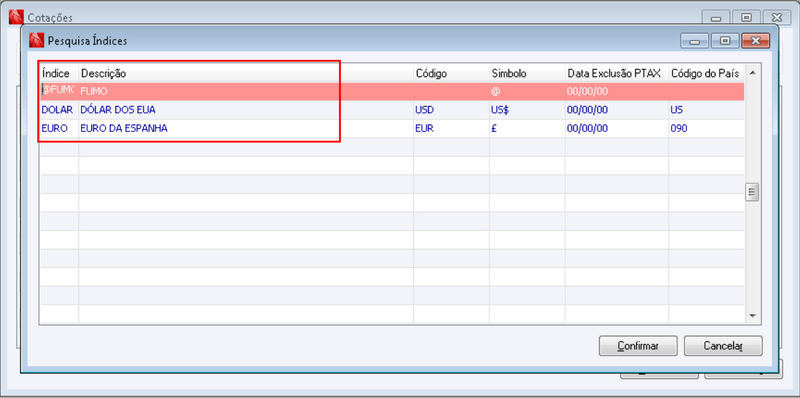Click the Índice column header
Image resolution: width=800 pixels, height=398 pixels.
59,73
